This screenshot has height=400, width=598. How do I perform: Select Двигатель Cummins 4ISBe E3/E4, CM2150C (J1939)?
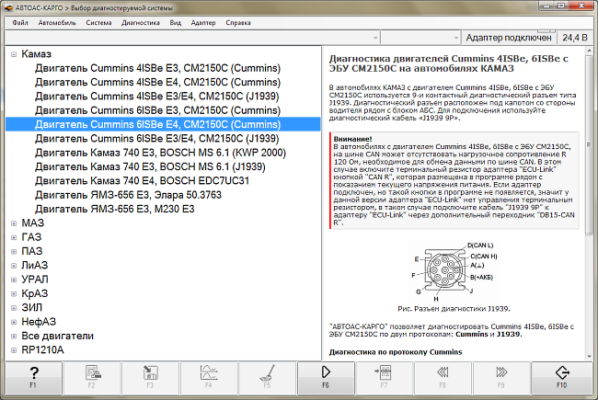pos(157,96)
